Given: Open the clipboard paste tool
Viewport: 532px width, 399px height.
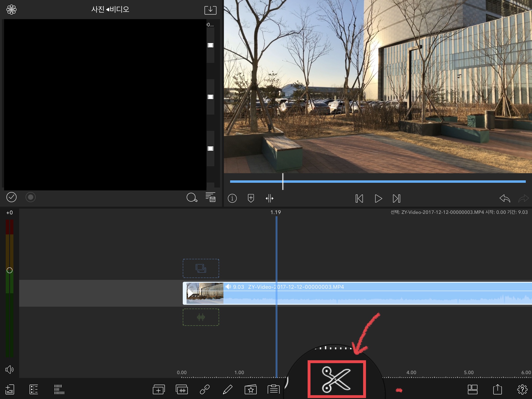Looking at the screenshot, I should 273,389.
